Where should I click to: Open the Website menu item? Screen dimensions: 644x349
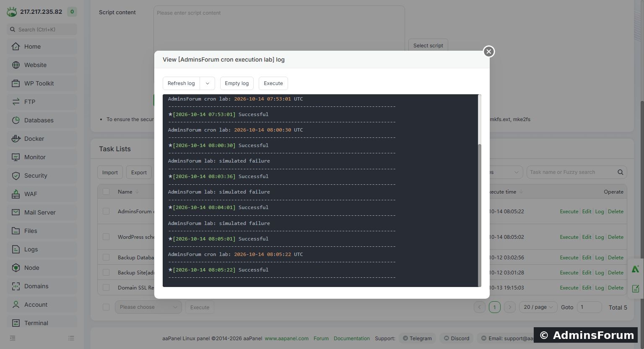[42, 65]
